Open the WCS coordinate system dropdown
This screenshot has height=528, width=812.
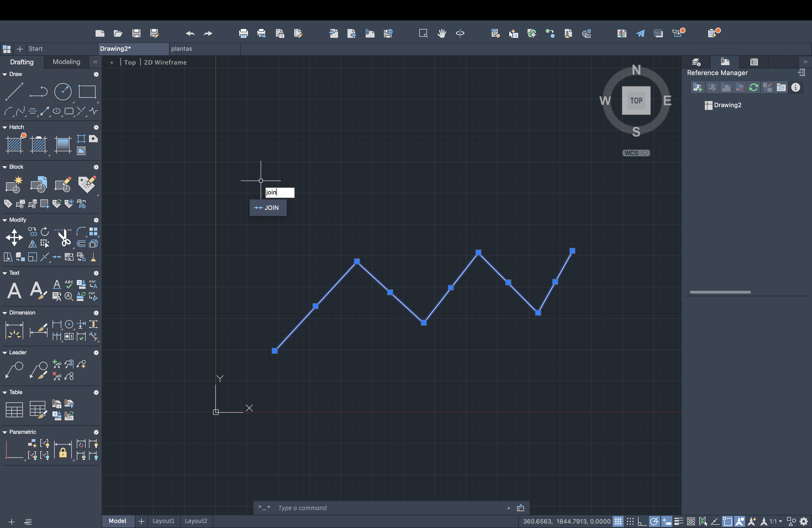tap(636, 153)
